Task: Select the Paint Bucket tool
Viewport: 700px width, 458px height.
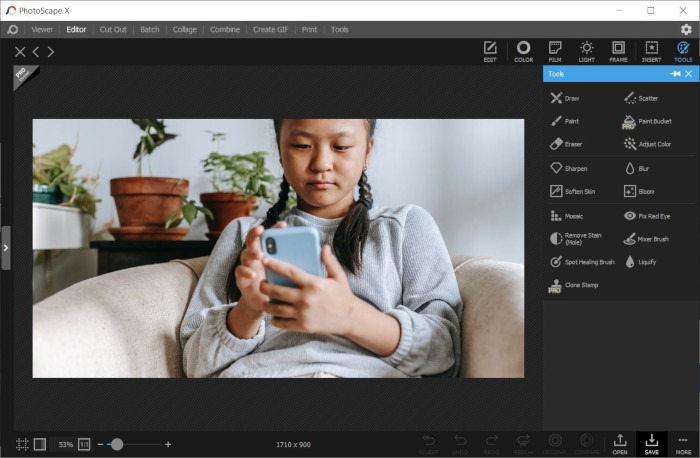Action: [647, 121]
